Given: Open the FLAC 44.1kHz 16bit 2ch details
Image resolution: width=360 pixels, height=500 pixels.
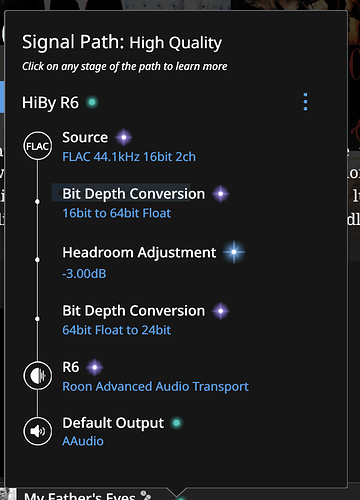Looking at the screenshot, I should [129, 157].
